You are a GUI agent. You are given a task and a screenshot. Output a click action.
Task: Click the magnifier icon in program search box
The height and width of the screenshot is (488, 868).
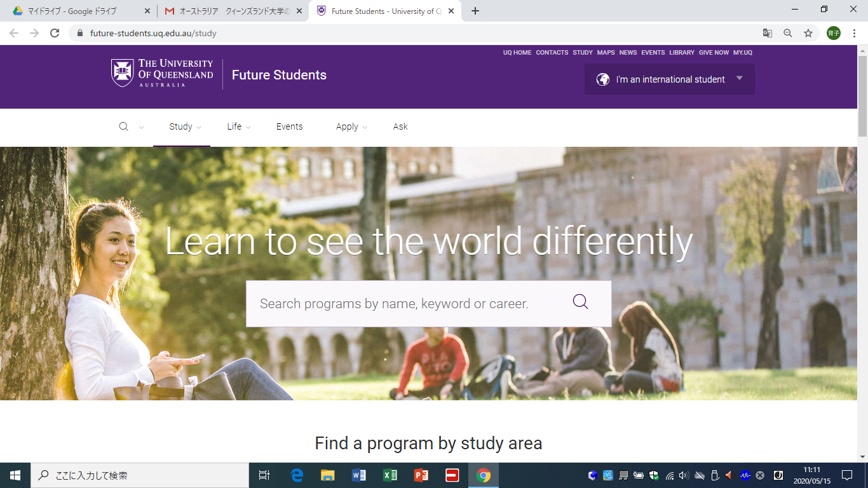[581, 301]
